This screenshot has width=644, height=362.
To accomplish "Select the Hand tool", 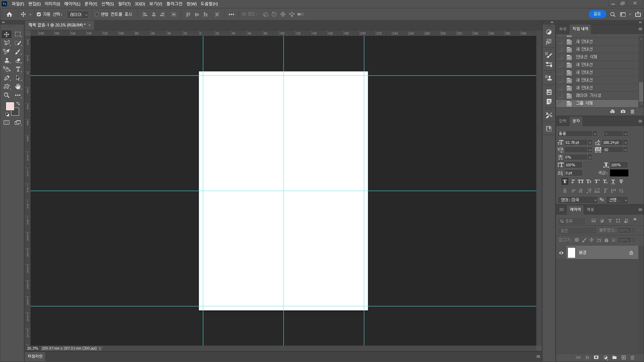I will point(18,87).
